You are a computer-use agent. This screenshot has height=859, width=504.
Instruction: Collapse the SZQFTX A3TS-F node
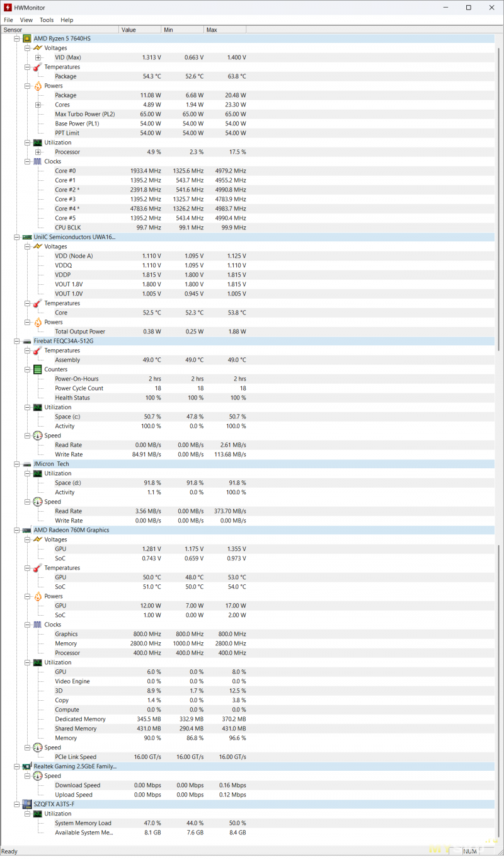tap(17, 804)
